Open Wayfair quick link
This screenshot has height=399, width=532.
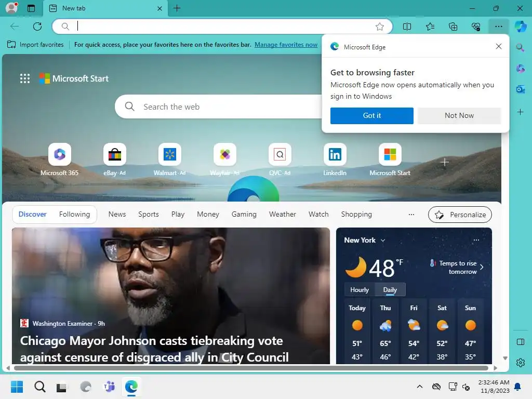point(224,159)
